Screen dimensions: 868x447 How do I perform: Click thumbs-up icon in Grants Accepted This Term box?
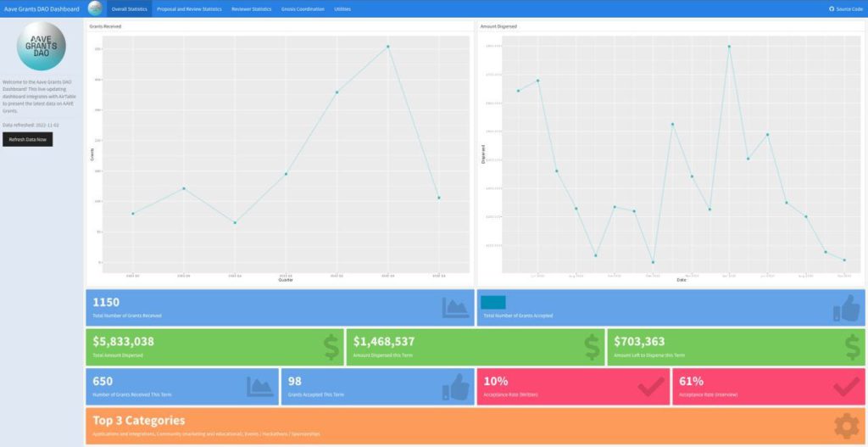coord(455,387)
